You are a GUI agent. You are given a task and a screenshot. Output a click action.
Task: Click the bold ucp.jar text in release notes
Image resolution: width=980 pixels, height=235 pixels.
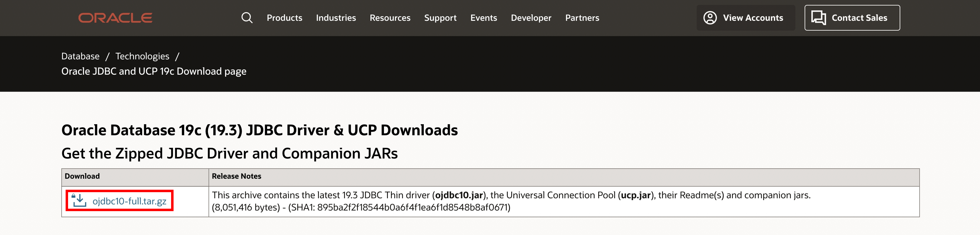pyautogui.click(x=636, y=195)
